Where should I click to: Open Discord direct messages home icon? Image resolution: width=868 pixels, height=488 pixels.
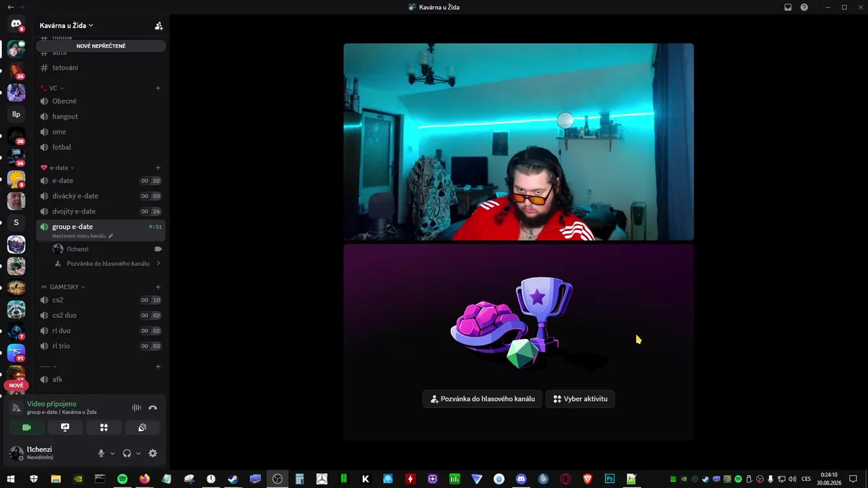(16, 24)
